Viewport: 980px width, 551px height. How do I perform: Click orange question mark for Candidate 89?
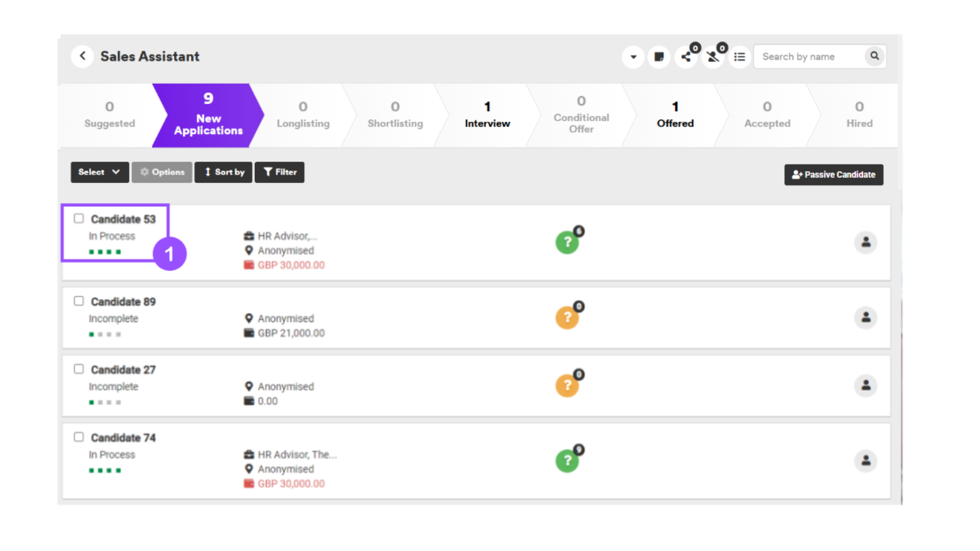[567, 317]
